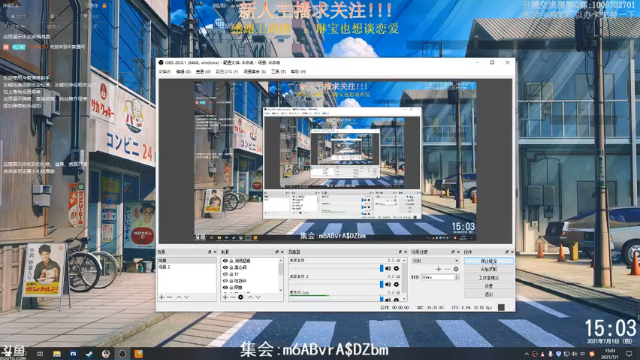Undock the 场景过渡 panel with its float icon
The height and width of the screenshot is (360, 640).
(453, 252)
